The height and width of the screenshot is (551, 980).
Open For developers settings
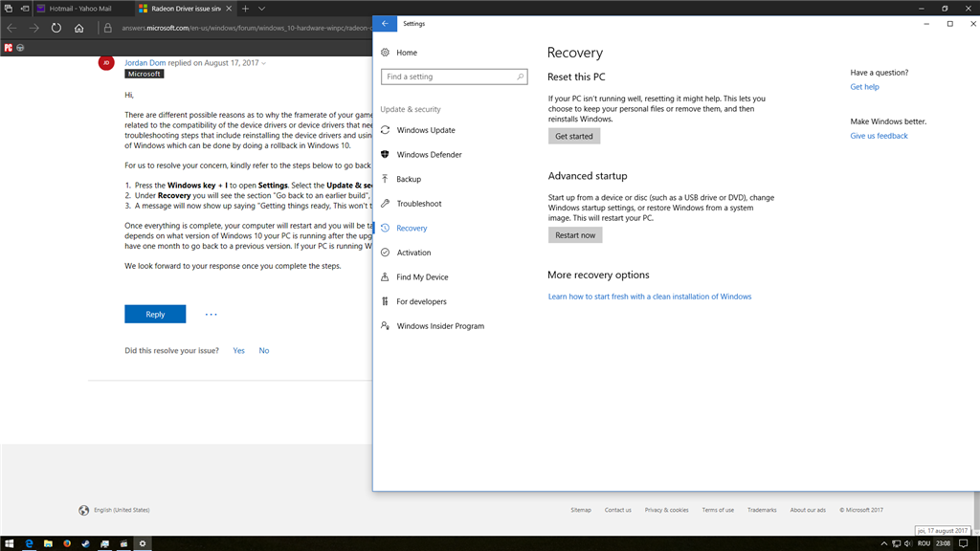click(x=421, y=301)
